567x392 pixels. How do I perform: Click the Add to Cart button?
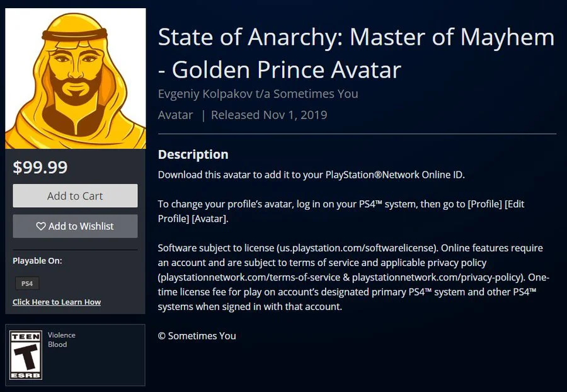tap(75, 195)
